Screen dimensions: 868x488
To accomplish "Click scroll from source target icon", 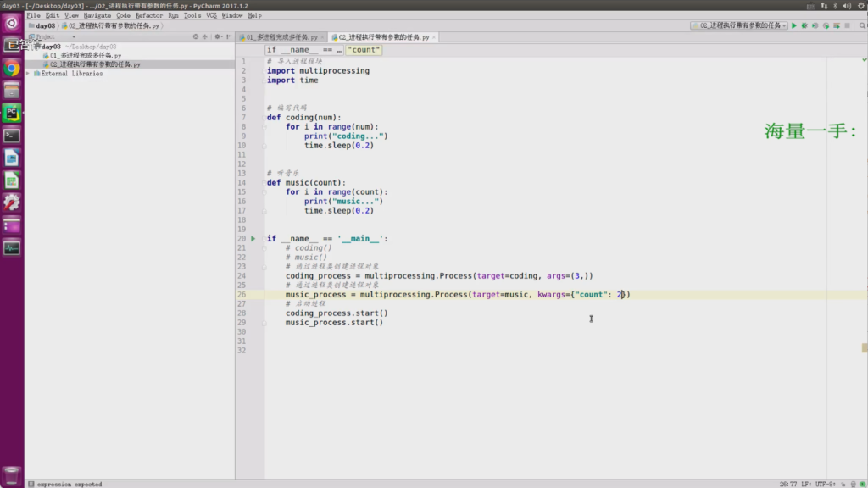I will tap(196, 37).
